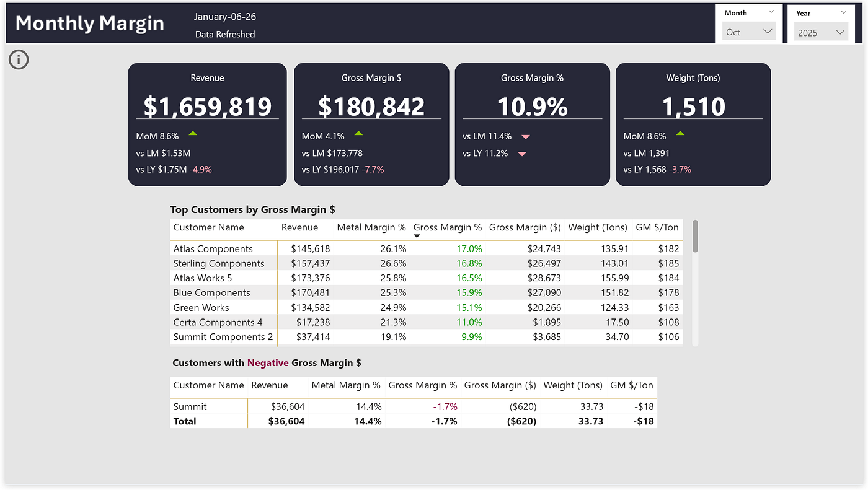Click the Customers with Negative Gross Margin $ heading

(267, 363)
